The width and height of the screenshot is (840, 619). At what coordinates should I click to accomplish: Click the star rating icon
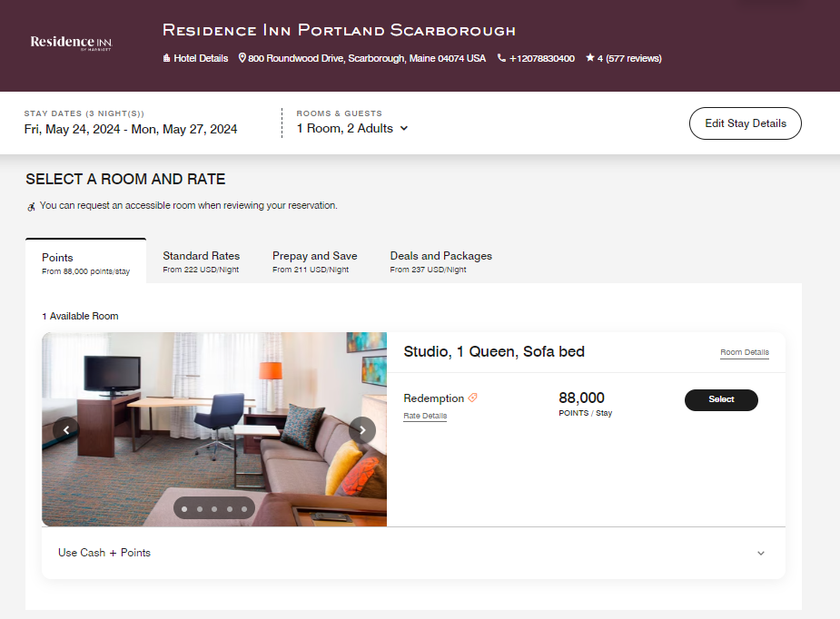590,58
